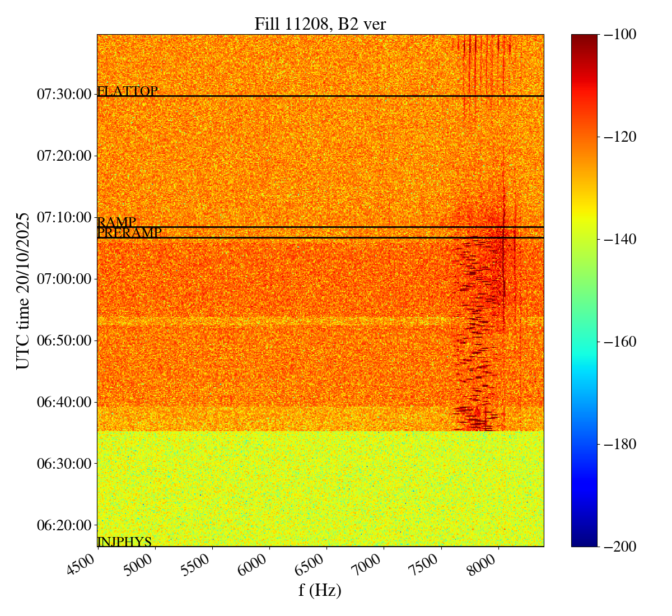672x616 pixels.
Task: Click the RAMP annotation label
Action: [116, 222]
